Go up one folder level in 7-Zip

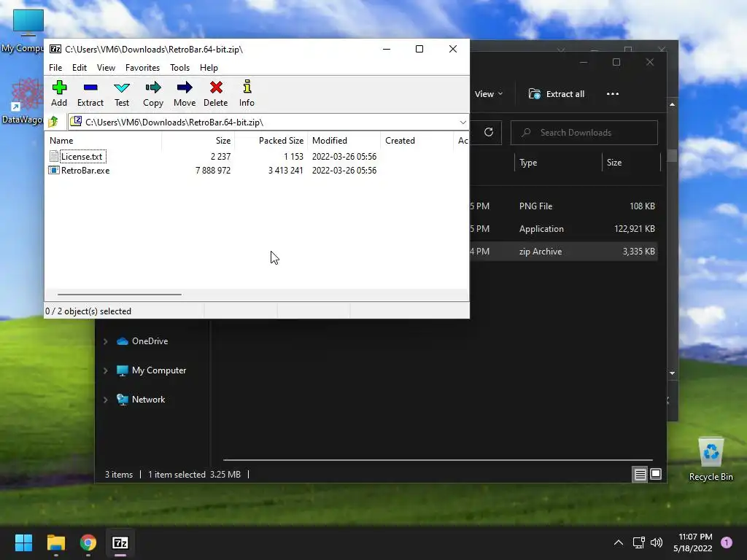click(53, 122)
